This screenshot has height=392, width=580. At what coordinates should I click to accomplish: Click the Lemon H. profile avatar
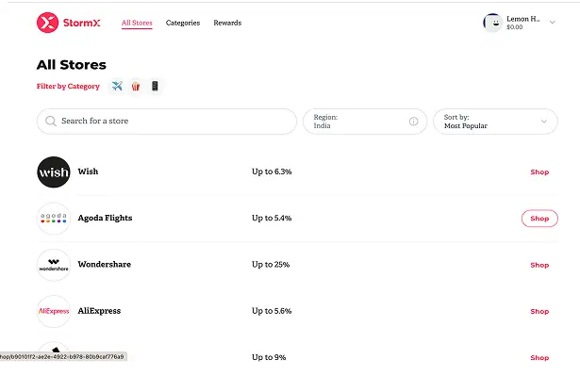click(x=492, y=23)
